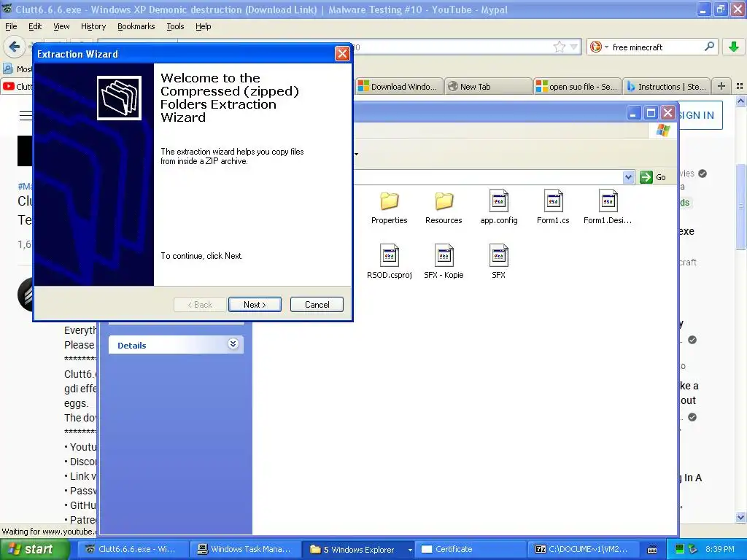
Task: Open the URL bar history dropdown arrow
Action: tap(573, 47)
